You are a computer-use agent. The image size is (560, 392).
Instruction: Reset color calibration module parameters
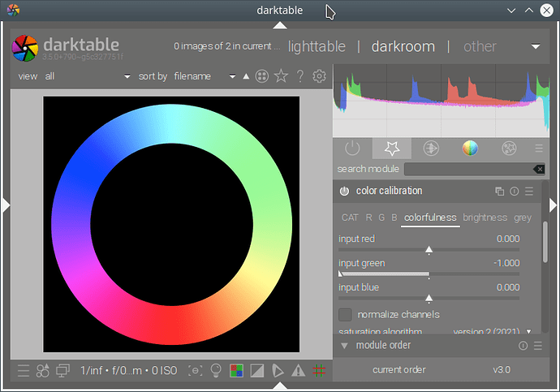(514, 192)
